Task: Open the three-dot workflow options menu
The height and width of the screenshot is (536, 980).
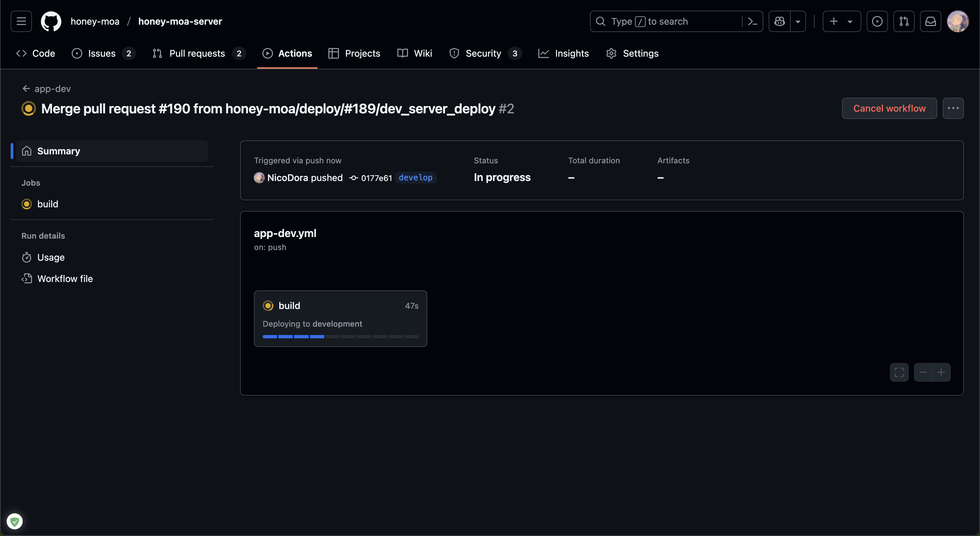Action: pyautogui.click(x=953, y=108)
